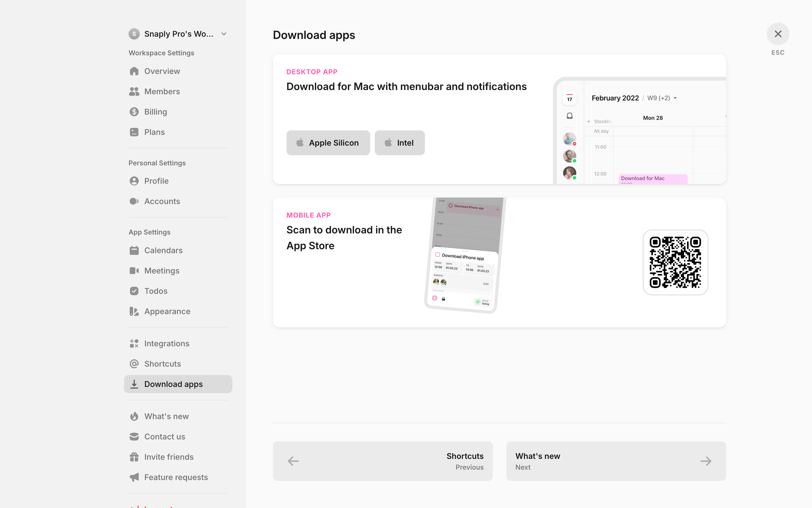Click the App Store QR code
The image size is (812, 508).
point(676,262)
